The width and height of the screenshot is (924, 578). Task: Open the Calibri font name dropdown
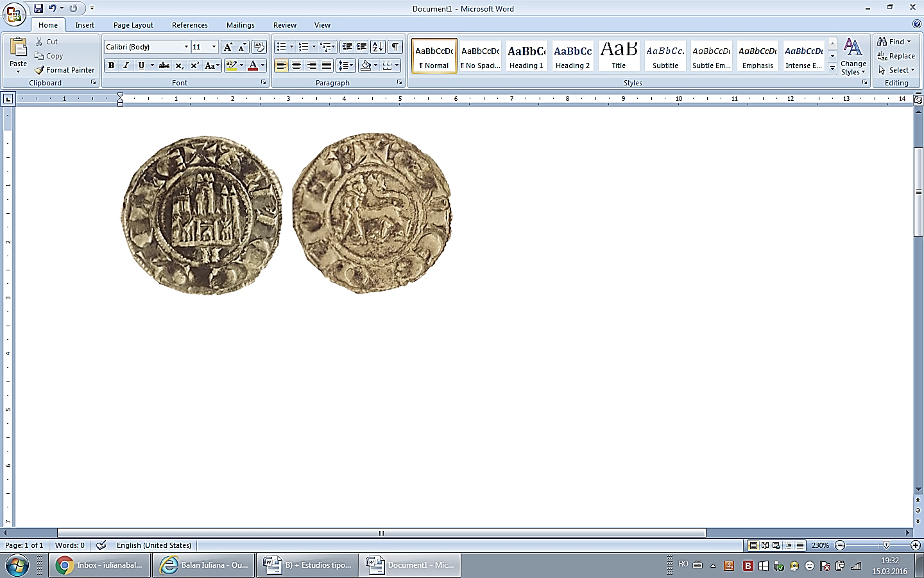186,47
